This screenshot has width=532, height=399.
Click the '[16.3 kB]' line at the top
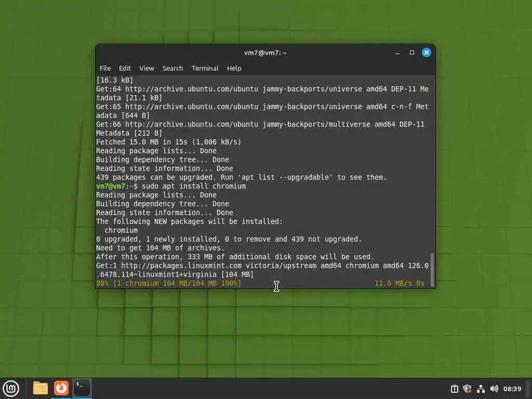(x=115, y=80)
